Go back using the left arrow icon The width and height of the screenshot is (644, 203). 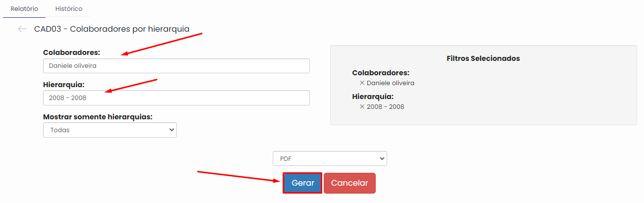tap(22, 29)
